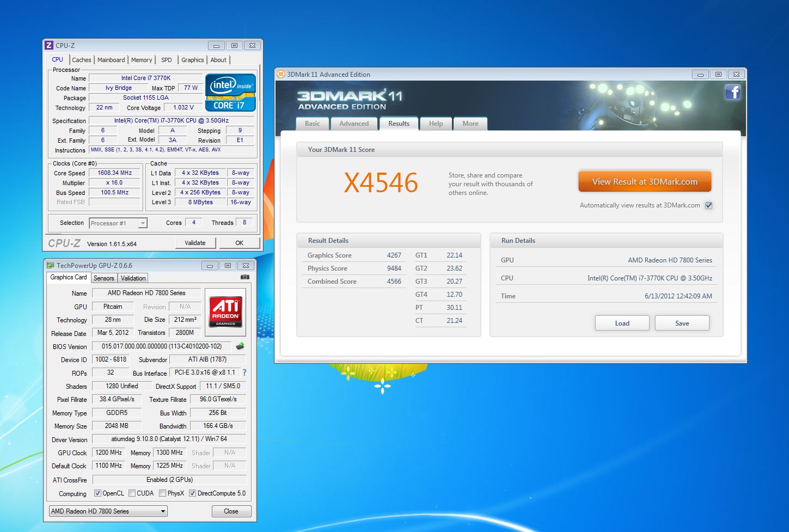Screen dimensions: 789x532
Task: Select the Graphics Card tab in GPU-Z
Action: pyautogui.click(x=69, y=277)
